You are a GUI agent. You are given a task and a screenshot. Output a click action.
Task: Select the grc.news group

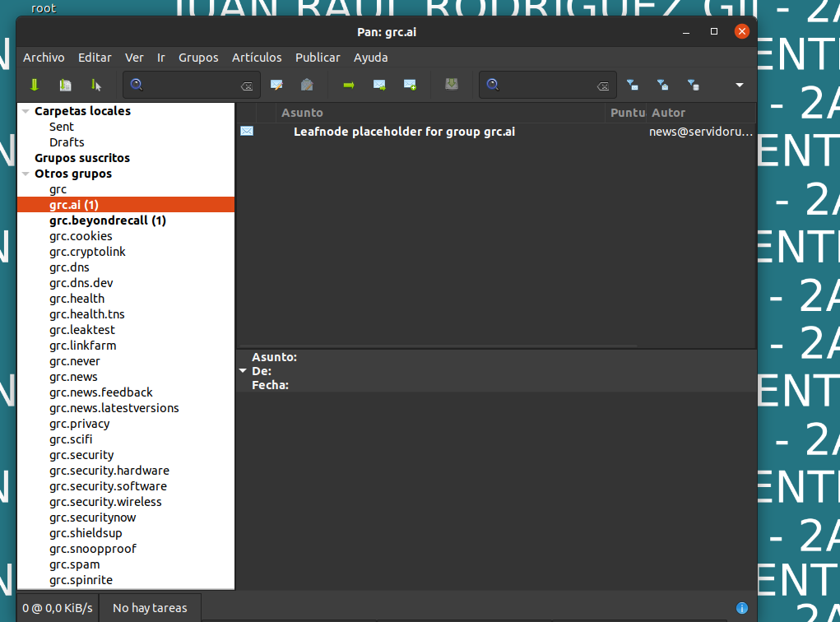click(73, 377)
